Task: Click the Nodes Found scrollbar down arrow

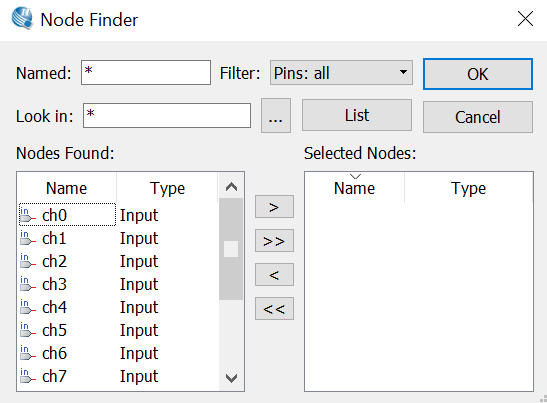Action: tap(231, 378)
